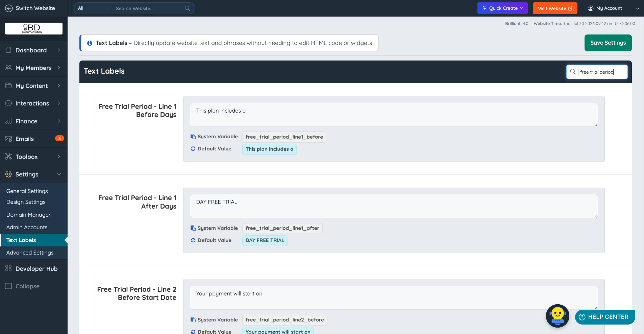This screenshot has height=334, width=644.
Task: Click the My Account user icon
Action: tap(591, 8)
